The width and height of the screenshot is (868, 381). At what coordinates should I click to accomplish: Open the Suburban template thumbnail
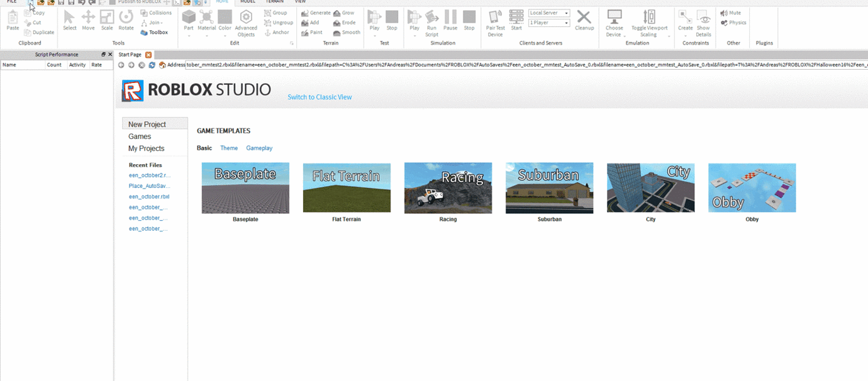coord(549,188)
